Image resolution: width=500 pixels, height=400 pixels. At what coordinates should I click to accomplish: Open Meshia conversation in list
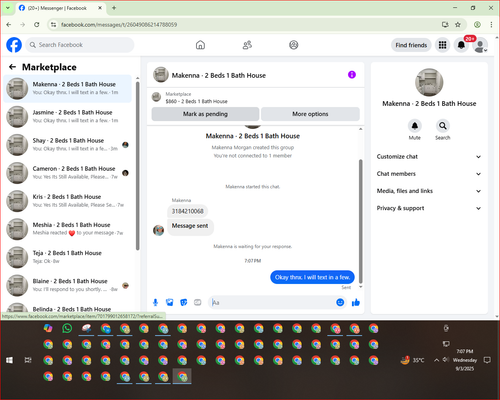click(x=68, y=229)
